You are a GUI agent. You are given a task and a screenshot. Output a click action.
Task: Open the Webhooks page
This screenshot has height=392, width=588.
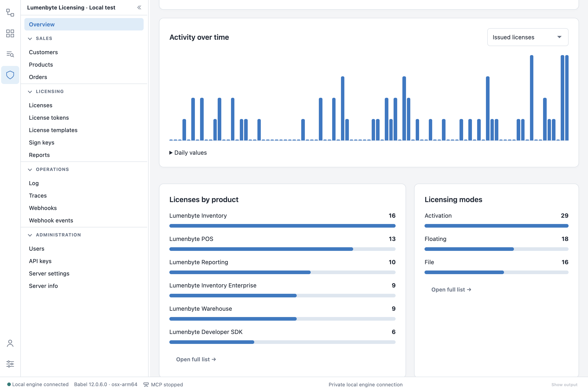(43, 208)
